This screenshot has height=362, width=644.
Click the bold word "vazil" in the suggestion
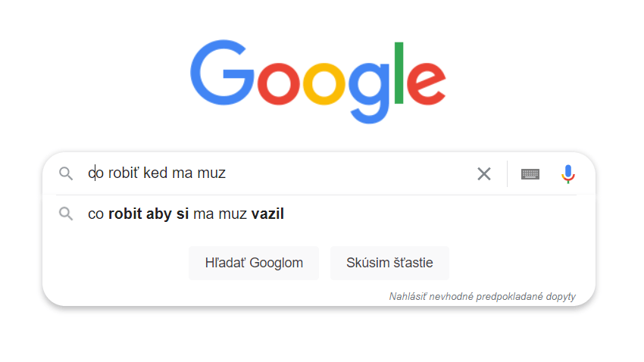(267, 214)
